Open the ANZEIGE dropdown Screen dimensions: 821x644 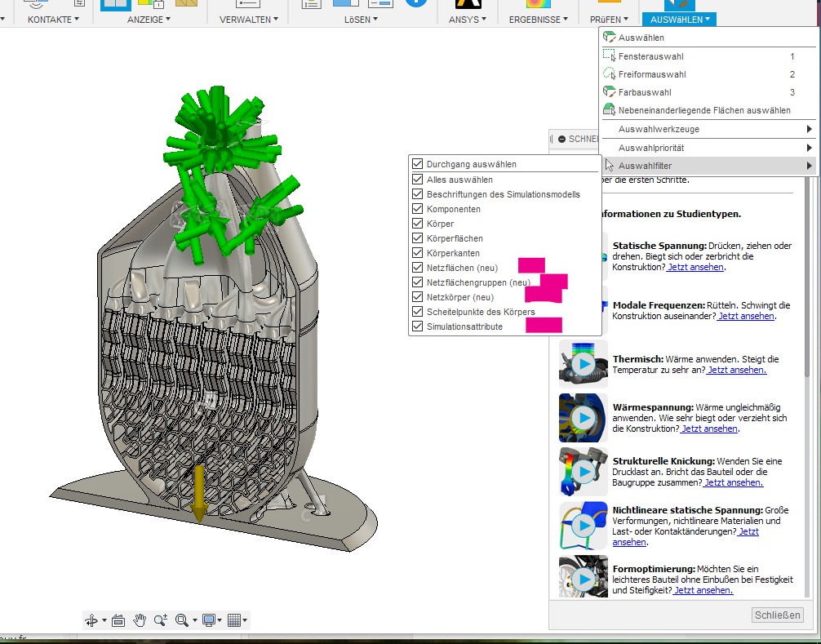point(149,20)
